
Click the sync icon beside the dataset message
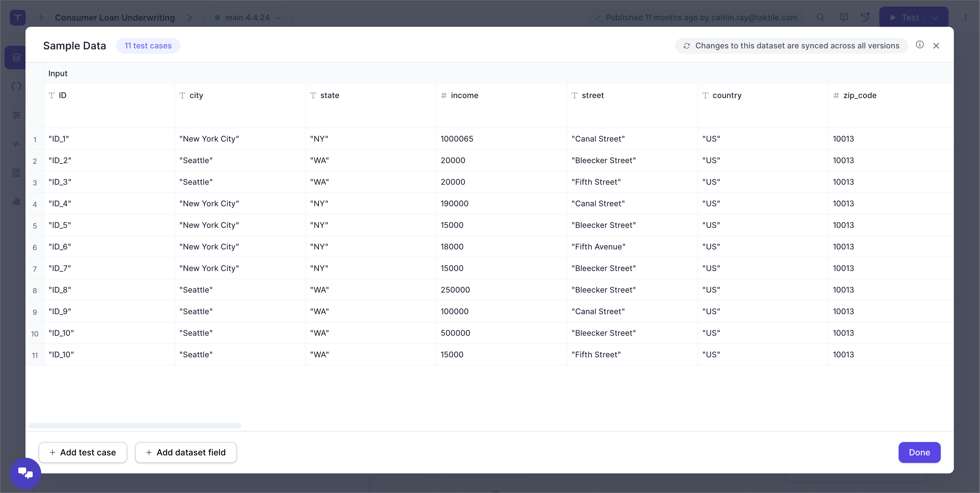(687, 46)
